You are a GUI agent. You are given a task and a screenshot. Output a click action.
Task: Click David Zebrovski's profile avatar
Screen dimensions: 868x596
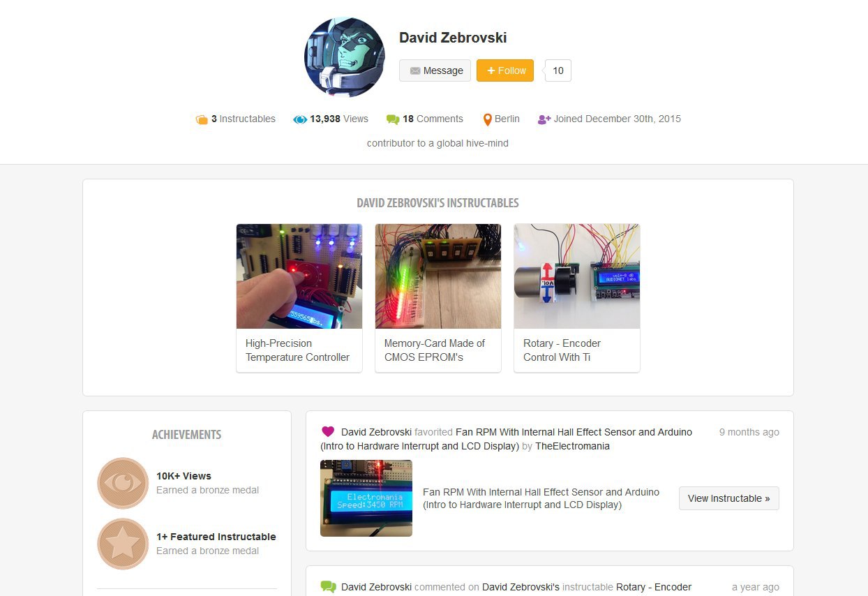pos(345,57)
